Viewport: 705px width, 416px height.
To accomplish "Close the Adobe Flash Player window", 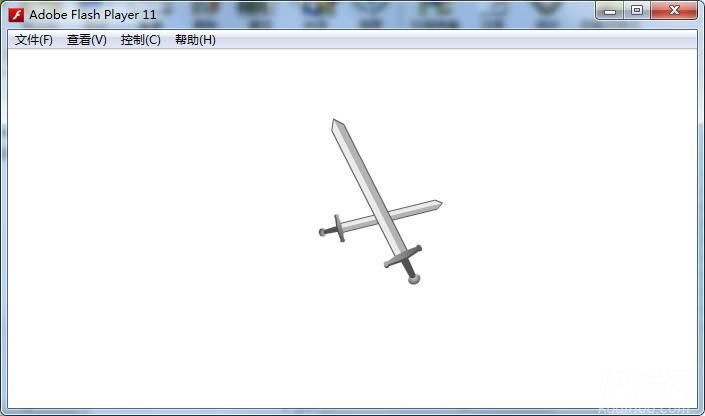I will [675, 10].
